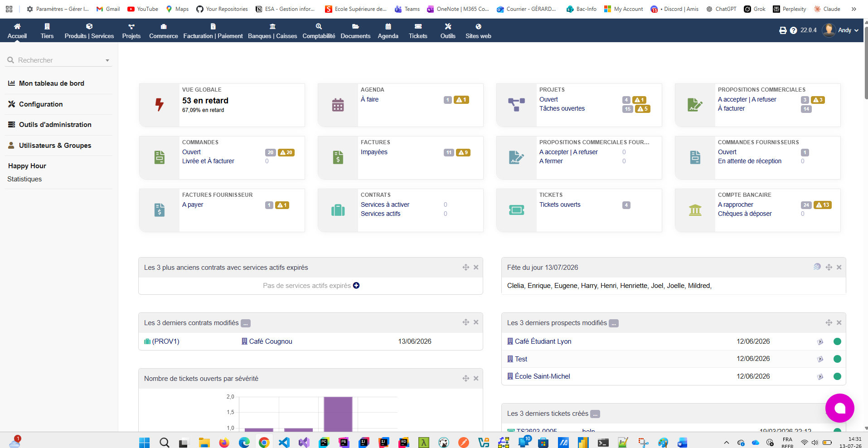
Task: Open ellipsis of derniers prospects modifiés
Action: click(x=613, y=323)
